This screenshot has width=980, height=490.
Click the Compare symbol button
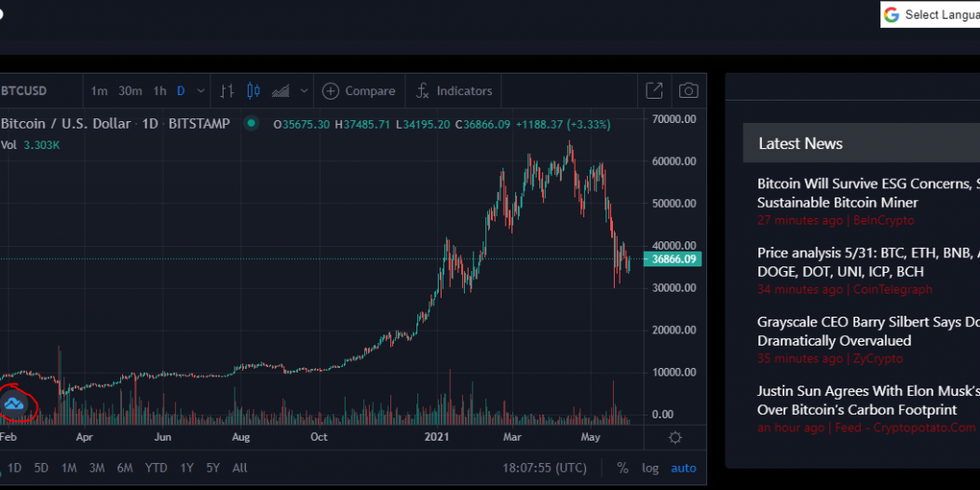pyautogui.click(x=359, y=91)
